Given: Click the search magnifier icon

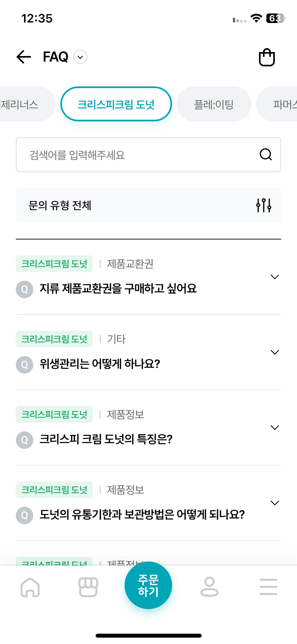Looking at the screenshot, I should [x=266, y=154].
